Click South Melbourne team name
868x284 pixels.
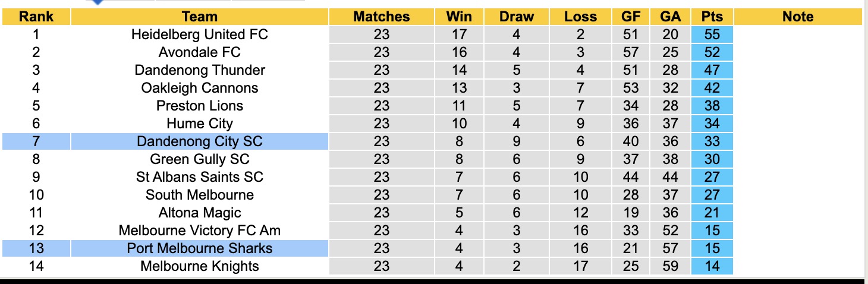[200, 195]
